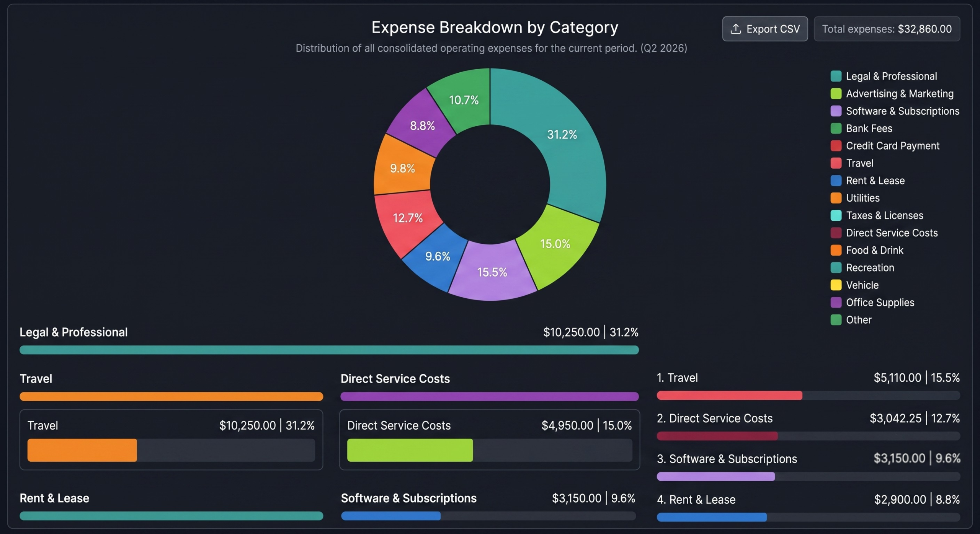Viewport: 980px width, 534px height.
Task: Click thin orange bar under Travel heading
Action: tap(171, 397)
